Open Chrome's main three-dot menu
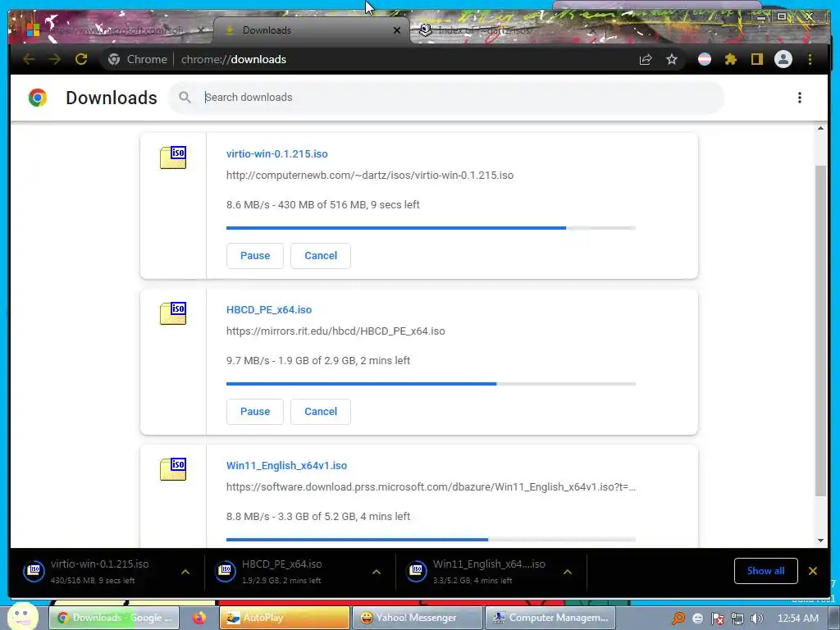The image size is (840, 630). click(810, 59)
